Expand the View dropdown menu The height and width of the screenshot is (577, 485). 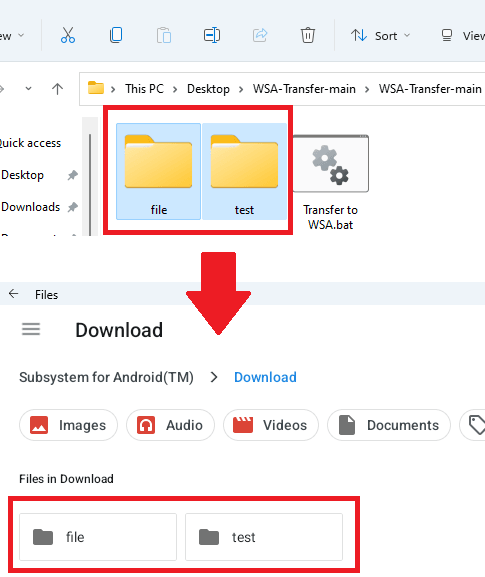pyautogui.click(x=463, y=36)
